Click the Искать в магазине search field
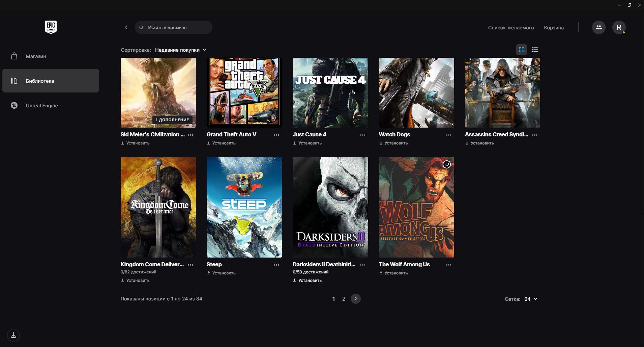Screen dimensions: 644x347 [x=174, y=27]
